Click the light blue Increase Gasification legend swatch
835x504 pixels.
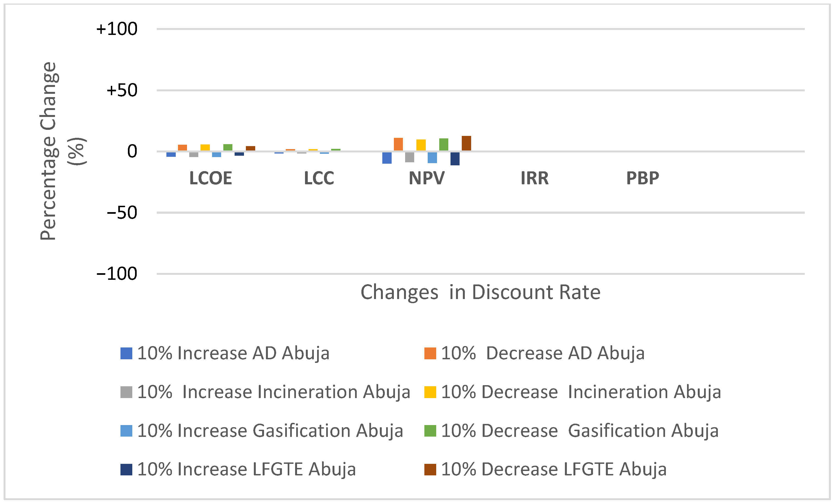click(x=126, y=431)
